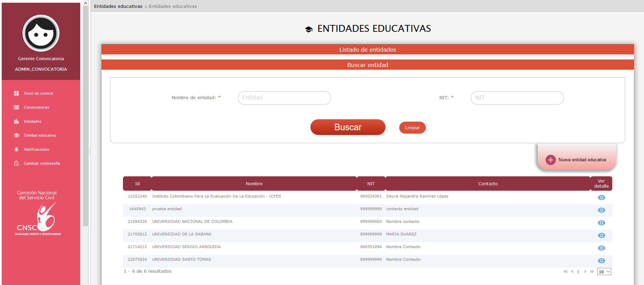Focus the Nombre de entidad input field
Image resolution: width=644 pixels, height=285 pixels.
pyautogui.click(x=284, y=98)
